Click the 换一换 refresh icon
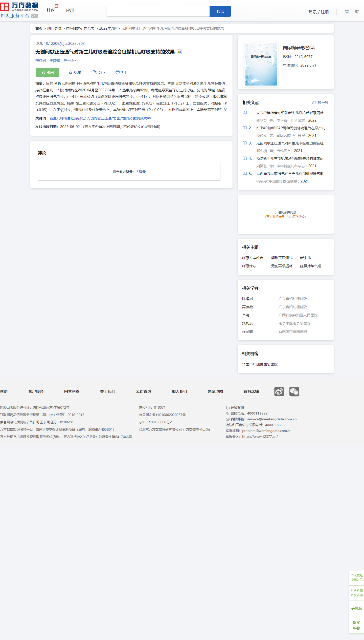 click(x=314, y=102)
